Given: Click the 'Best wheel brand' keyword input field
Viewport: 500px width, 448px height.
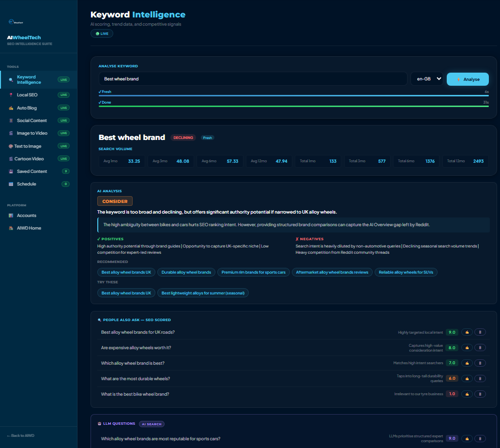Looking at the screenshot, I should point(253,79).
